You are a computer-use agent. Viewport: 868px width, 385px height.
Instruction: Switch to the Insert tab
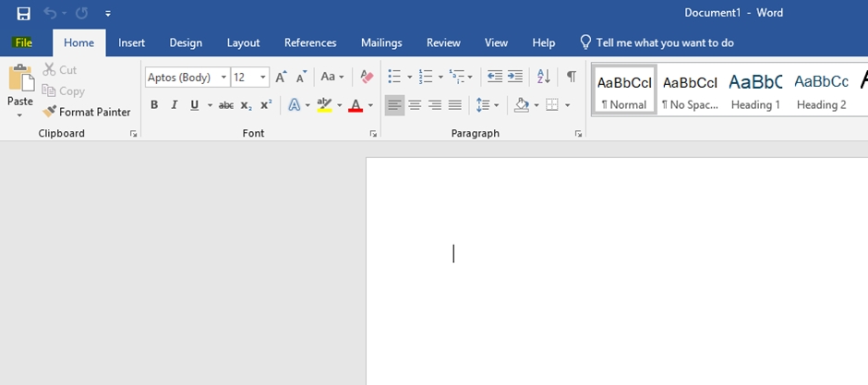[131, 42]
